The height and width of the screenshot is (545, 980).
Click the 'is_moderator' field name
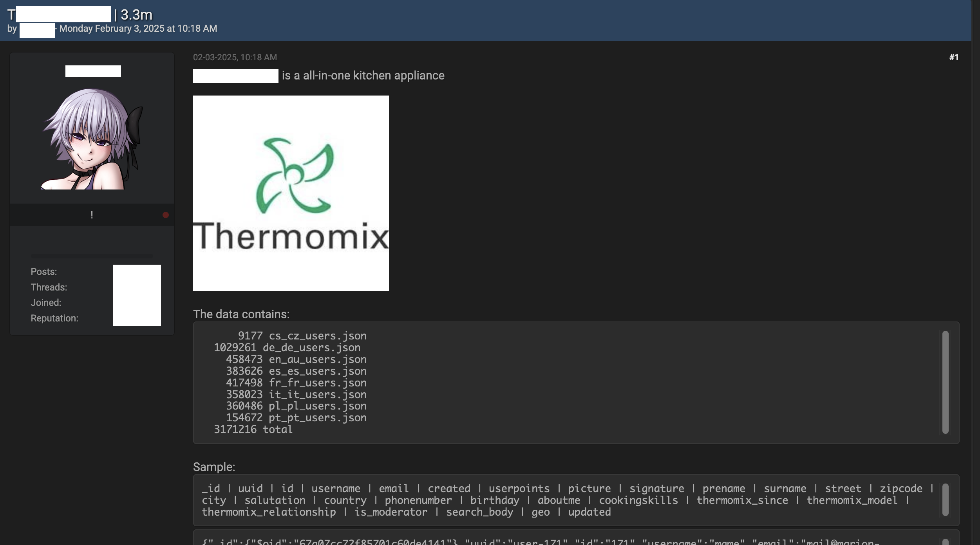(x=391, y=512)
